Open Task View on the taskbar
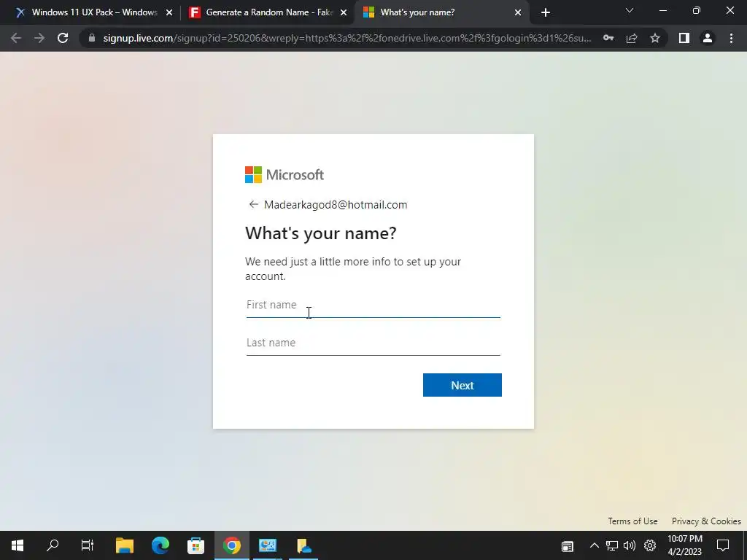The width and height of the screenshot is (747, 560). pos(88,545)
